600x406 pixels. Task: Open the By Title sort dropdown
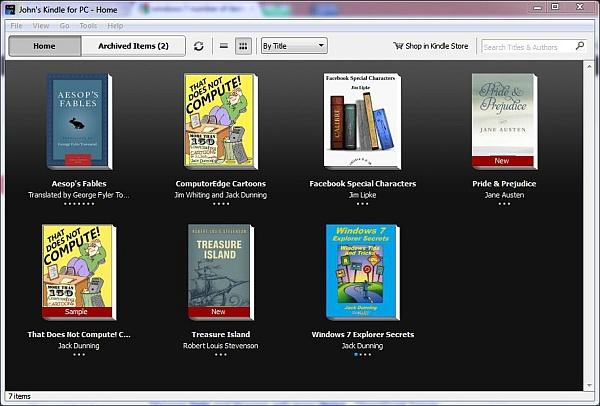pyautogui.click(x=294, y=46)
